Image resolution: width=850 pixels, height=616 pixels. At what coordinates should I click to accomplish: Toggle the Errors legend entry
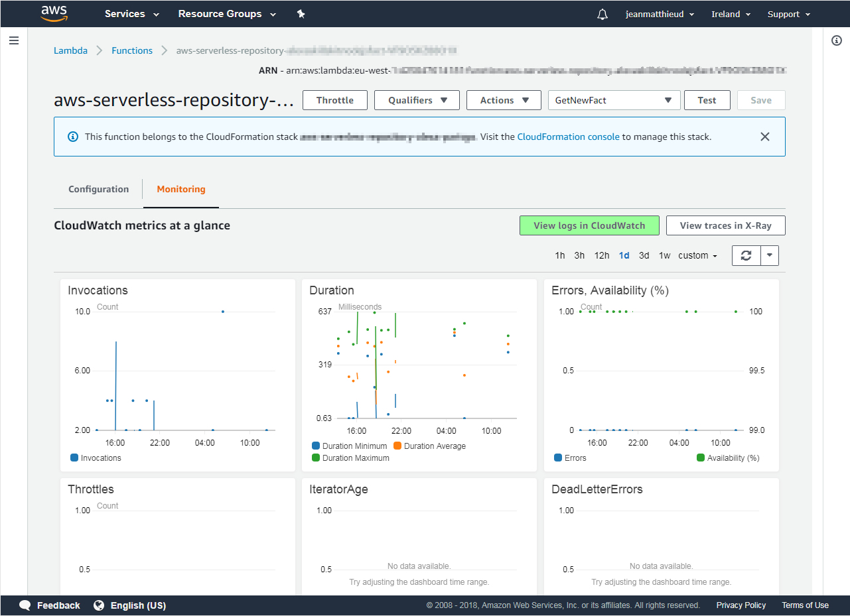(x=571, y=458)
